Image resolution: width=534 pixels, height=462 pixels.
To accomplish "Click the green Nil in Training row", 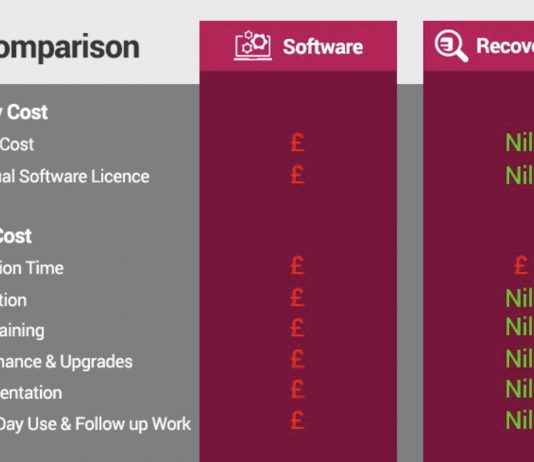I will (519, 326).
